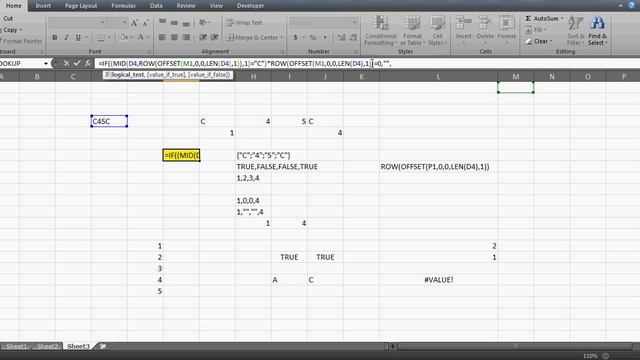
Task: Confirm formula with the check mark icon
Action: tap(77, 63)
